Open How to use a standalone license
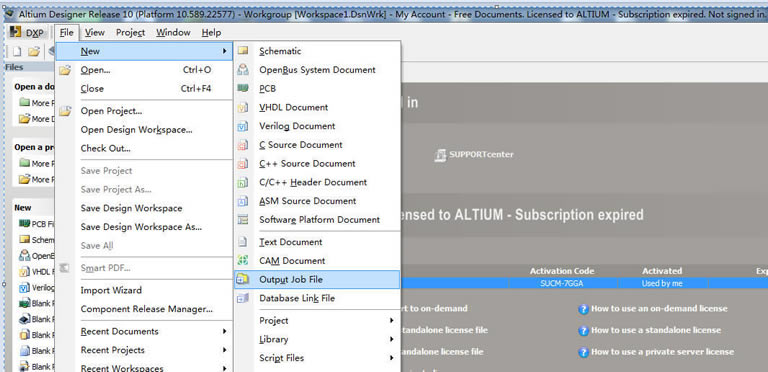Screen dimensions: 768x372 (x=656, y=330)
